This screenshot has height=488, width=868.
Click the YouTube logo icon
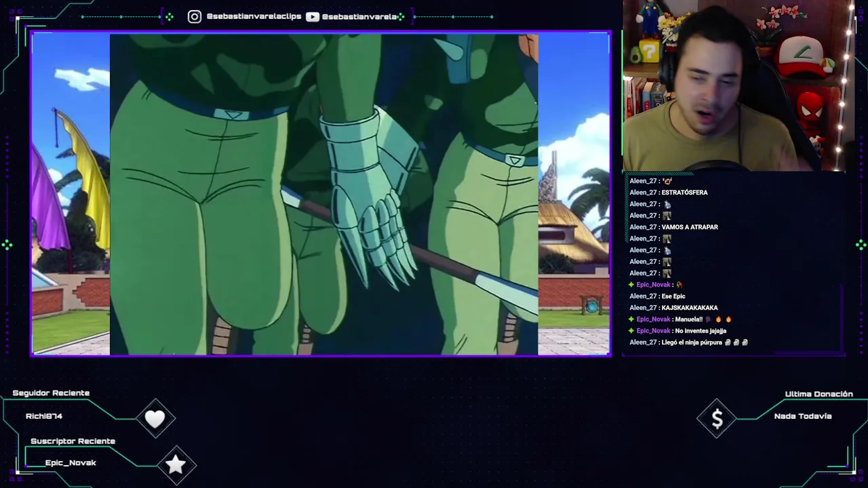pyautogui.click(x=313, y=16)
